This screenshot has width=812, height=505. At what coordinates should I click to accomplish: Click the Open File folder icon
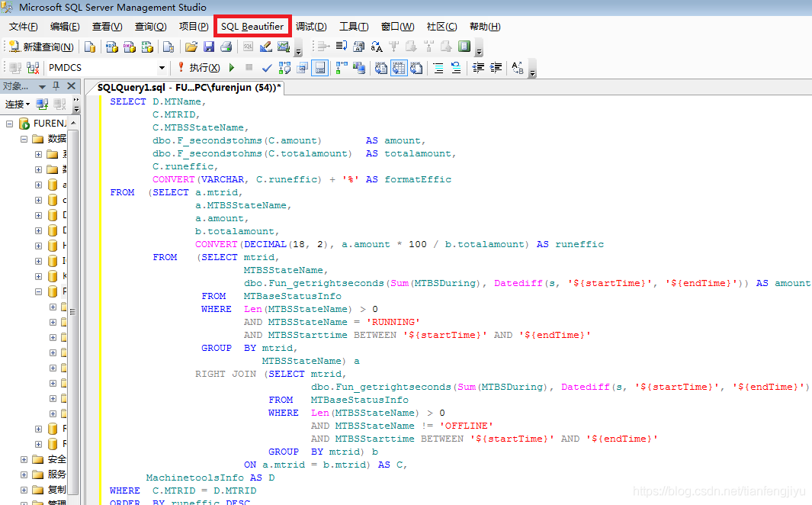pos(191,47)
